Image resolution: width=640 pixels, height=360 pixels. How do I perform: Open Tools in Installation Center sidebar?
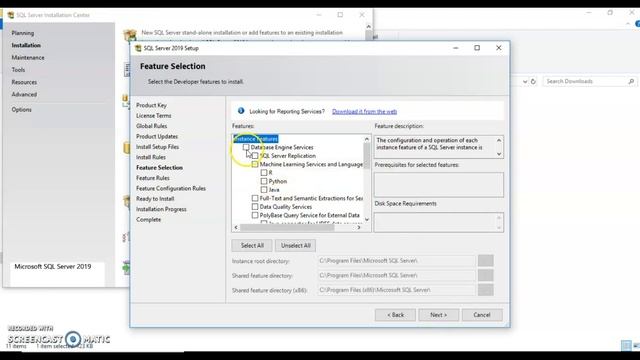click(x=18, y=70)
